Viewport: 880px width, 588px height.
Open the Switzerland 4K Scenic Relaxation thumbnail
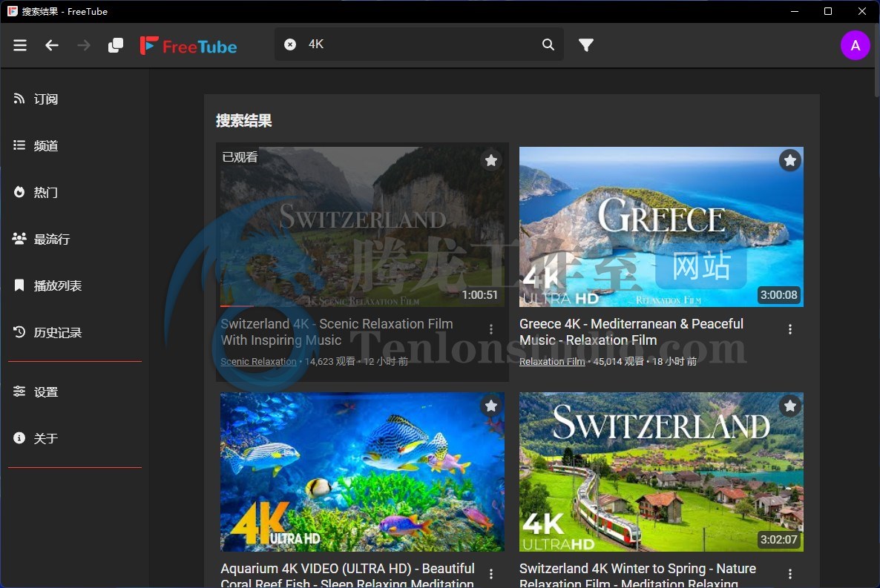363,227
